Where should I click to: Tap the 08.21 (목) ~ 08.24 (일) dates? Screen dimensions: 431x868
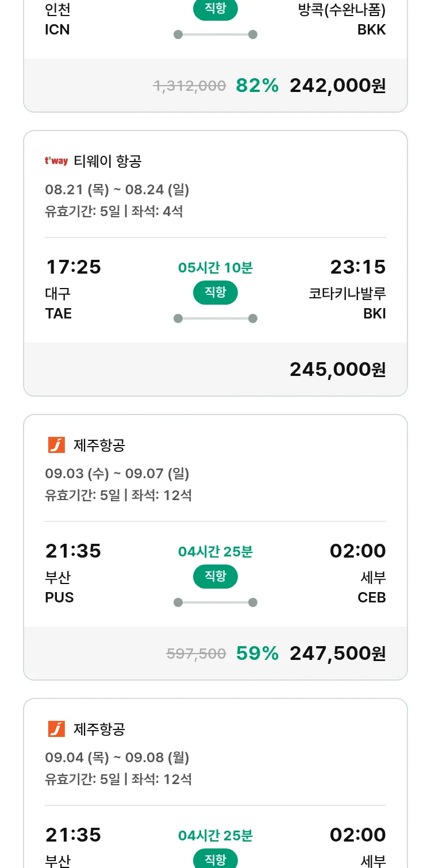[117, 189]
